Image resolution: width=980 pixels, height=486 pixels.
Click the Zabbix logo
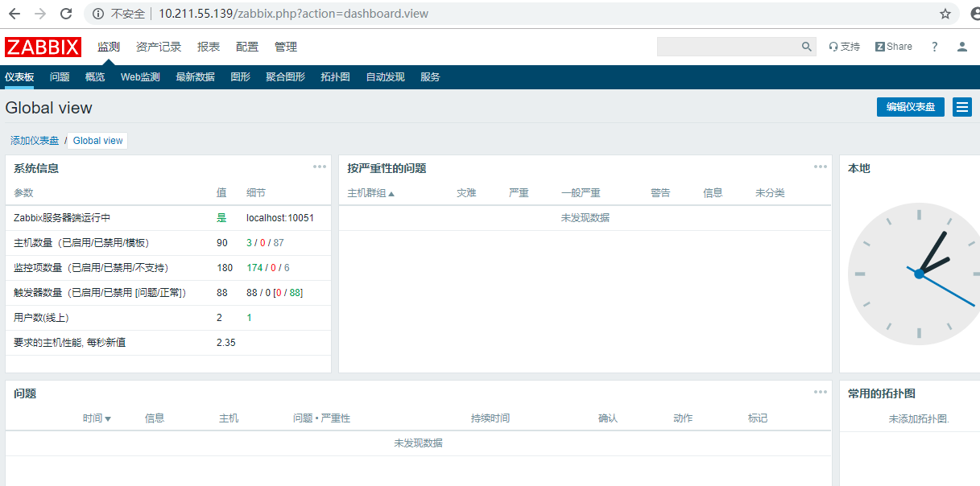(43, 47)
